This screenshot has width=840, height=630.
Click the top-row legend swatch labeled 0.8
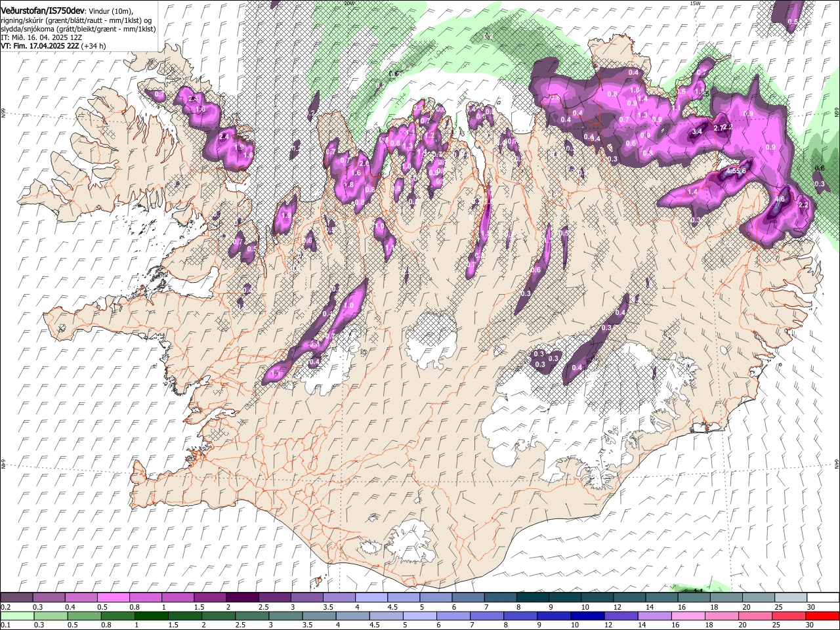click(145, 598)
